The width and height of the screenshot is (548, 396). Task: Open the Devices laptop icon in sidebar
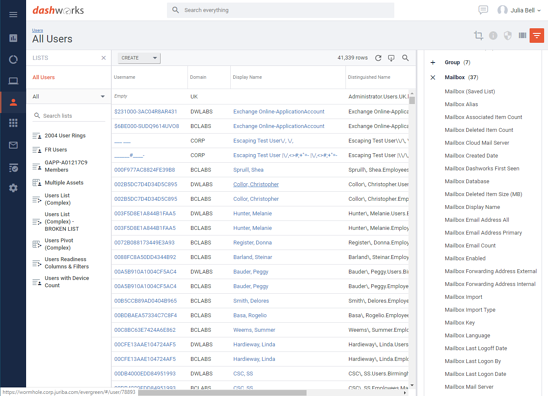[x=13, y=81]
